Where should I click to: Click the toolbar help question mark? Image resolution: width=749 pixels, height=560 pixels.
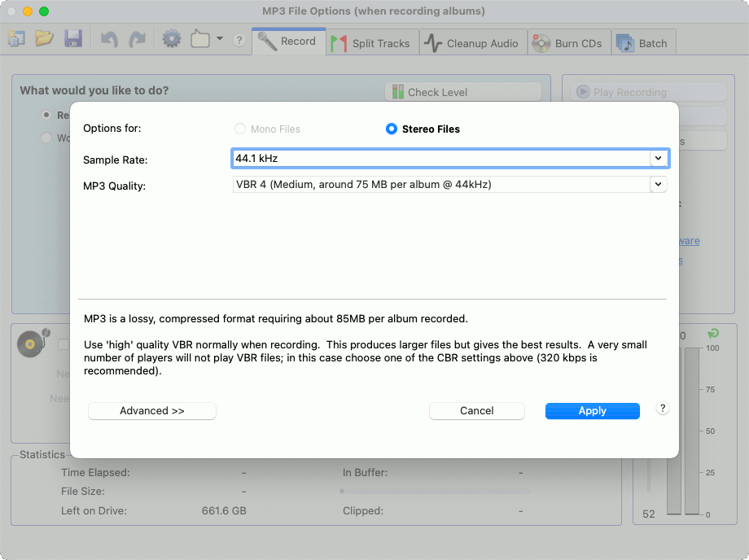pyautogui.click(x=239, y=40)
